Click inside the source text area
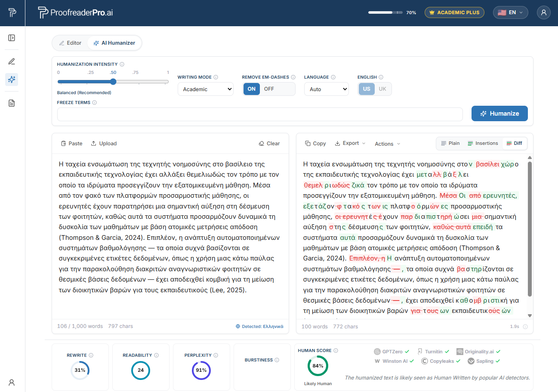The height and width of the screenshot is (392, 558). [x=170, y=236]
